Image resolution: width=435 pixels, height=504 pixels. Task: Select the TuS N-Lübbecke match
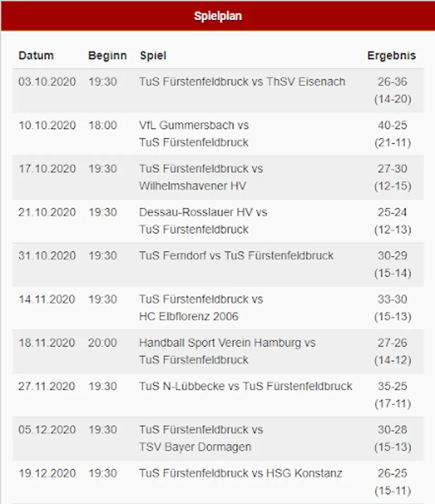pos(245,386)
